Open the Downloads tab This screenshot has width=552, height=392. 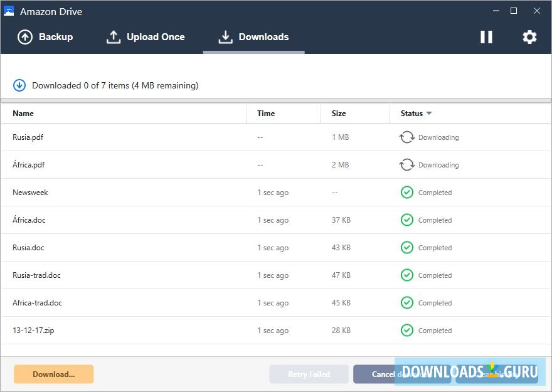pyautogui.click(x=253, y=37)
